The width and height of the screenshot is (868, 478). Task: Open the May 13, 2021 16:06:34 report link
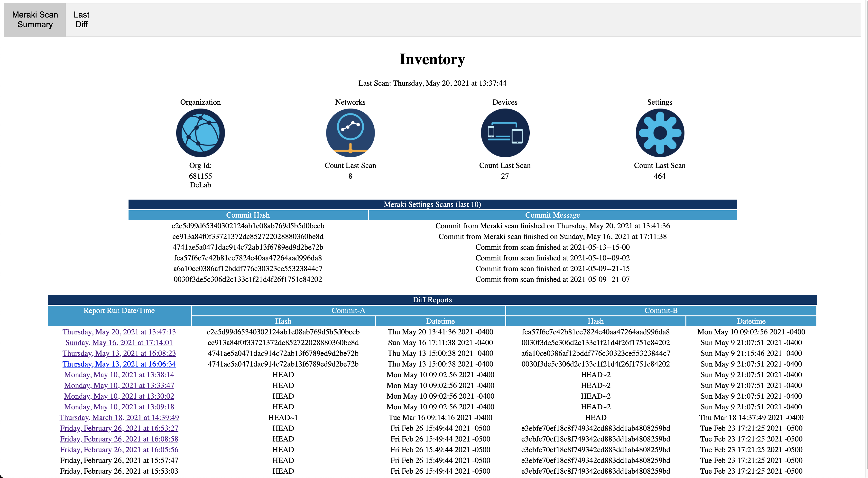coord(119,364)
